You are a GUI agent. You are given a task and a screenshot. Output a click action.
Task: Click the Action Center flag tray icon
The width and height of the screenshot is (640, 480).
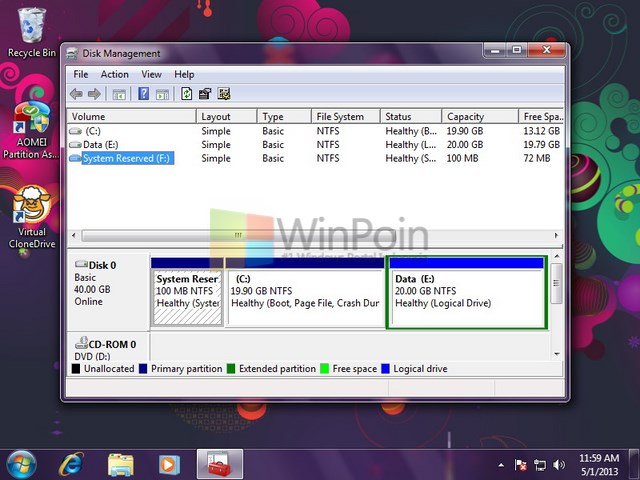coord(520,464)
